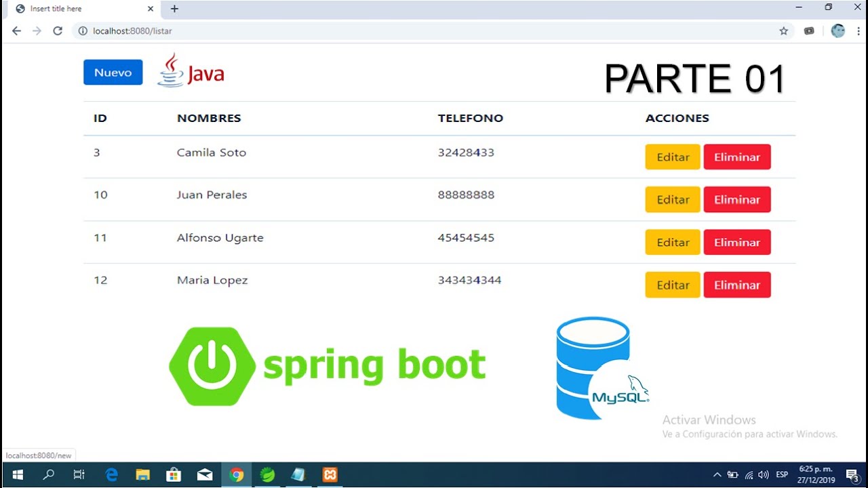868x488 pixels.
Task: Click the ID column header
Action: coord(100,118)
